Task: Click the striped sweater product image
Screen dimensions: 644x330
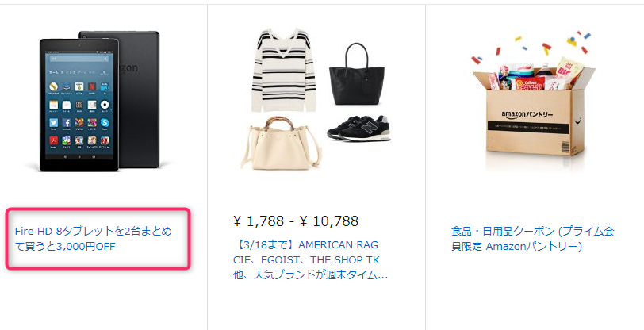Action: [x=284, y=70]
